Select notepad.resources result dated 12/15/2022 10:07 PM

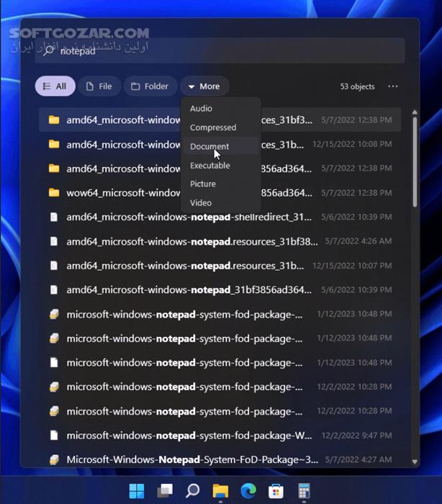point(220,266)
